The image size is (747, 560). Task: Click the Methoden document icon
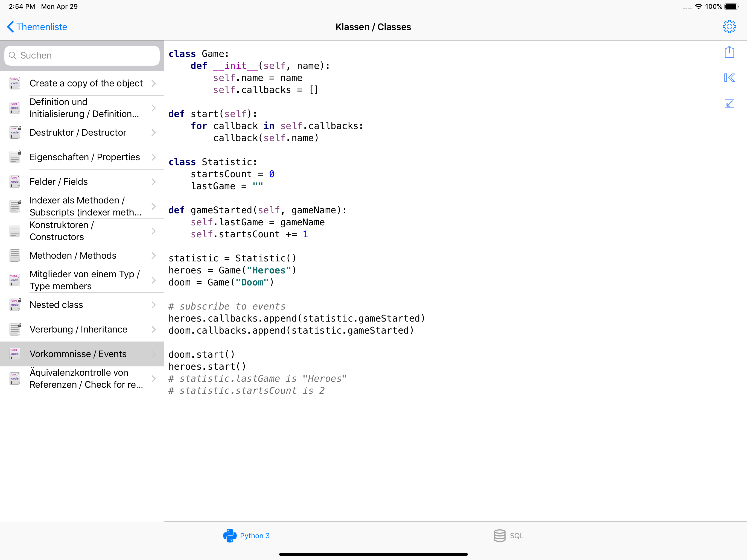click(x=15, y=256)
